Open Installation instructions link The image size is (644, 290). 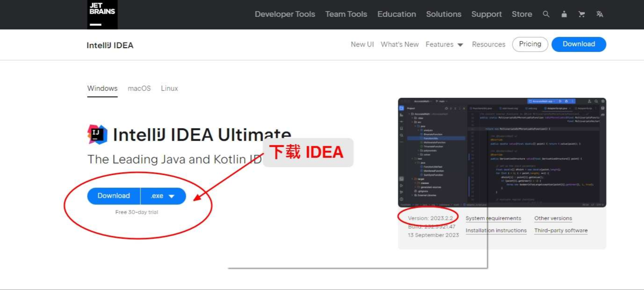(x=496, y=231)
